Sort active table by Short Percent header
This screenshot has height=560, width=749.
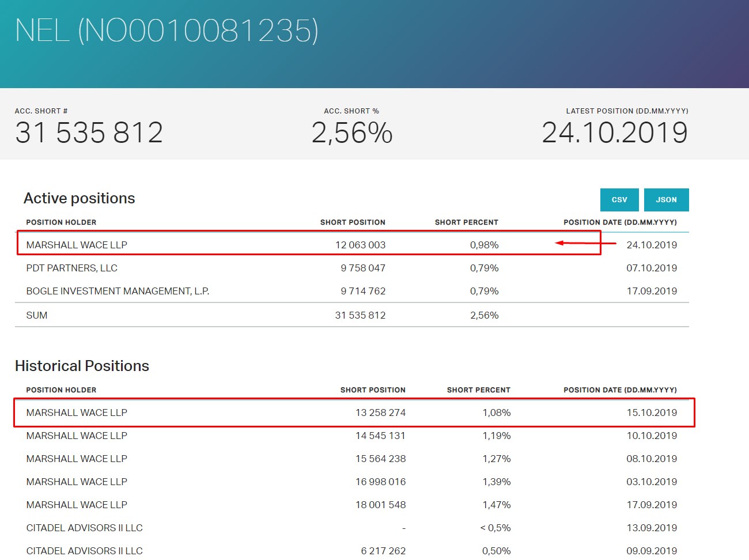tap(466, 222)
